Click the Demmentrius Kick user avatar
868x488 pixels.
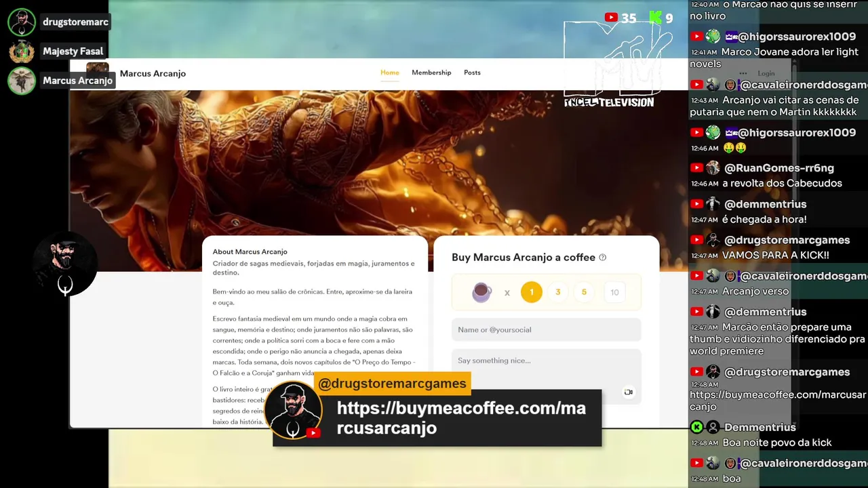click(x=713, y=427)
